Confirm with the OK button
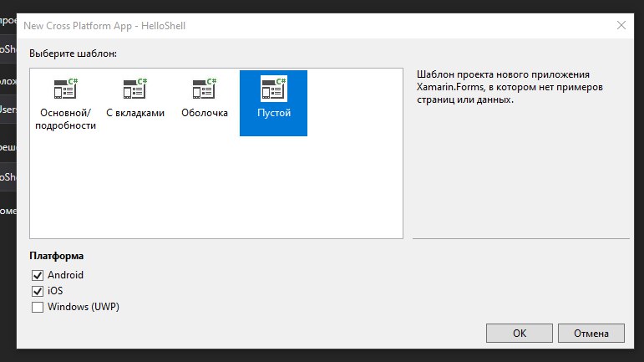This screenshot has height=362, width=644. [x=520, y=334]
